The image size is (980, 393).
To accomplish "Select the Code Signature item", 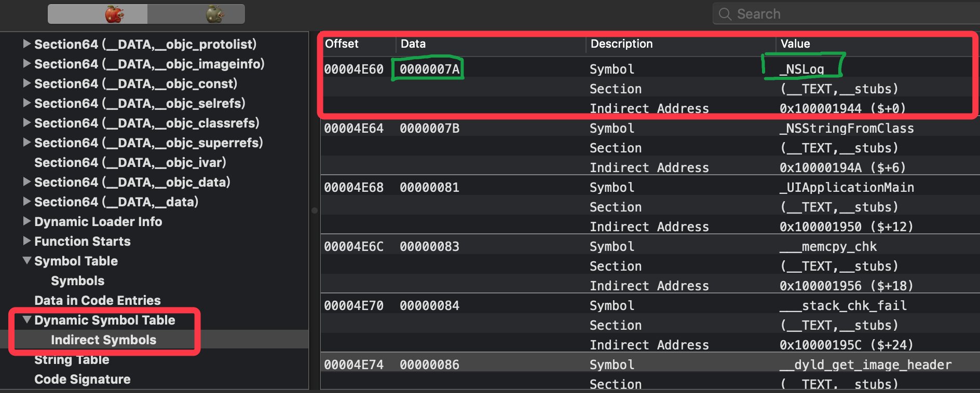I will [82, 380].
